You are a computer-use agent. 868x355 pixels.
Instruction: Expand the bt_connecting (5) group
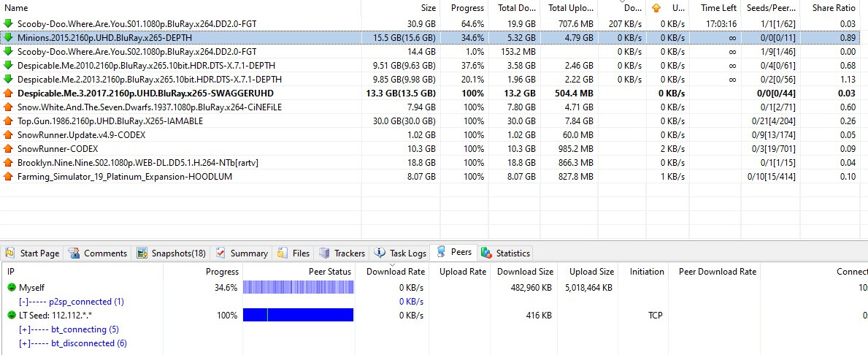[24, 329]
